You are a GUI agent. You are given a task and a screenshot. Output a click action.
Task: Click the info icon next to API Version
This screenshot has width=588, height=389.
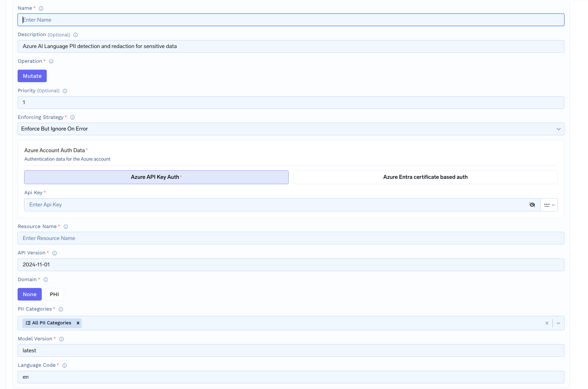point(54,253)
